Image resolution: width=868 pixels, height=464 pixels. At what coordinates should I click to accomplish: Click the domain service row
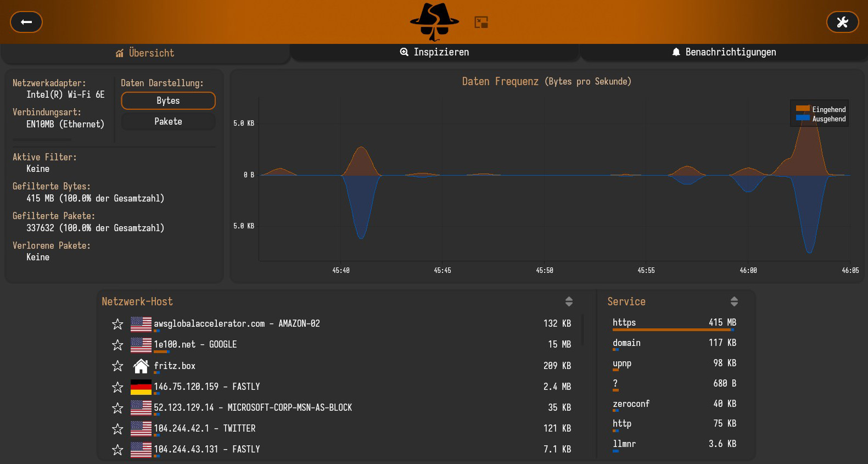click(674, 344)
